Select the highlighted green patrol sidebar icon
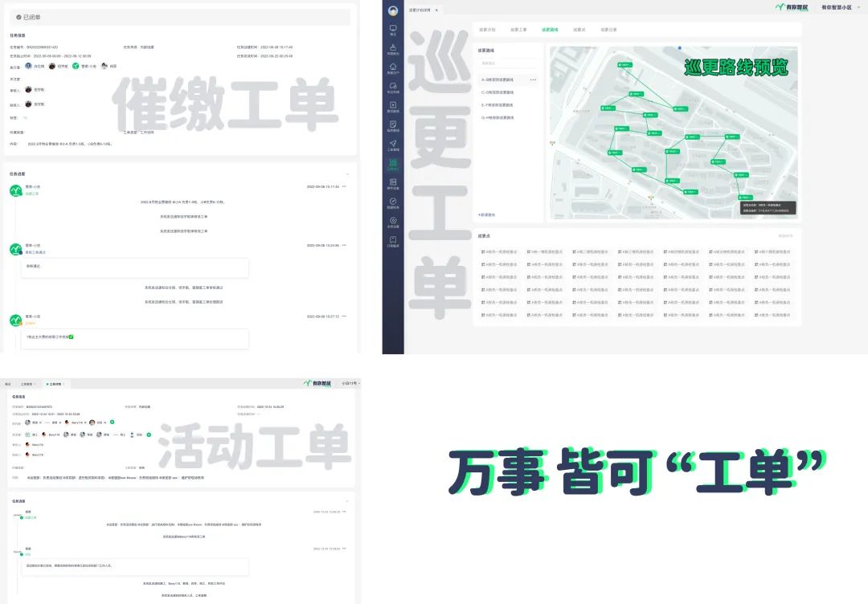 click(393, 164)
